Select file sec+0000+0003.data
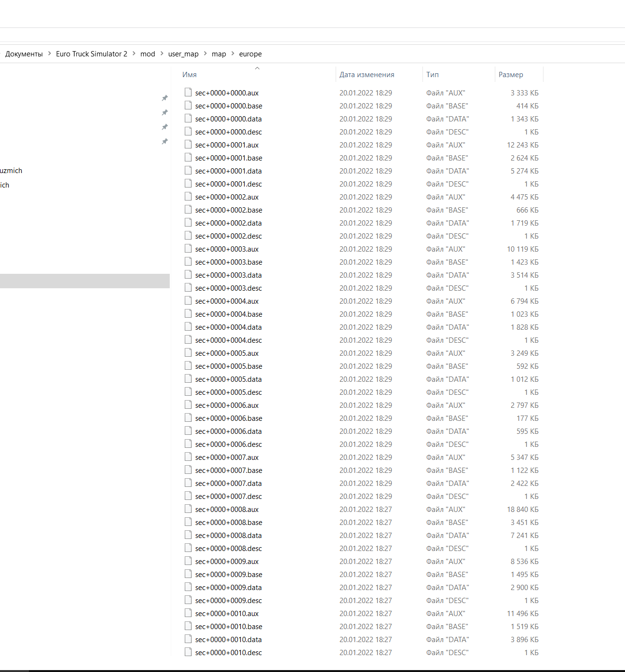 [229, 275]
